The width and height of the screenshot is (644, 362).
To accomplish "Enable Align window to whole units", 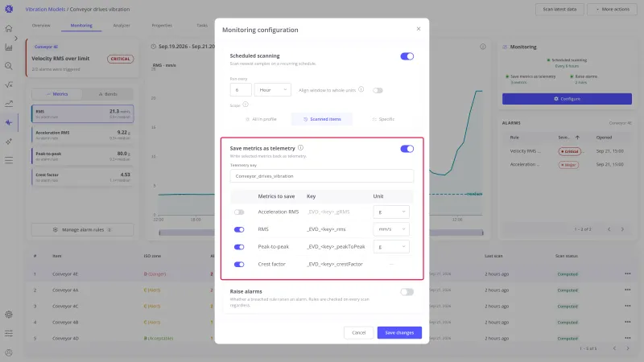I will 378,90.
